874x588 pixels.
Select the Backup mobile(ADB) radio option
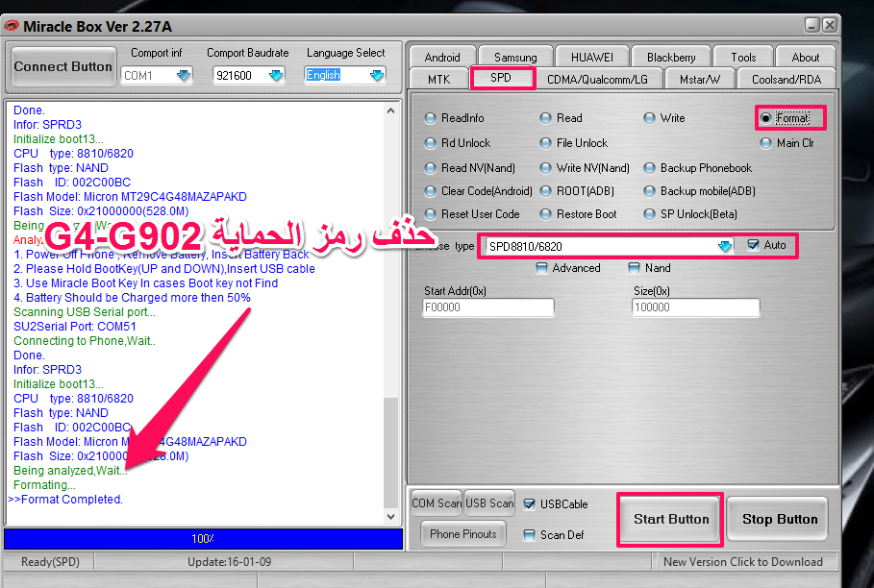(699, 191)
